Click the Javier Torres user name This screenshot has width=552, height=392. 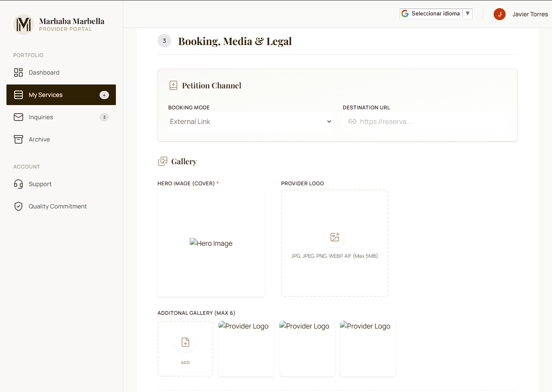point(530,14)
